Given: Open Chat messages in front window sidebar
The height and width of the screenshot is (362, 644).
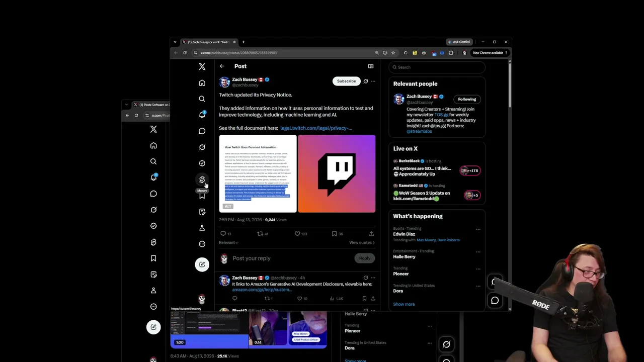Looking at the screenshot, I should (x=202, y=131).
